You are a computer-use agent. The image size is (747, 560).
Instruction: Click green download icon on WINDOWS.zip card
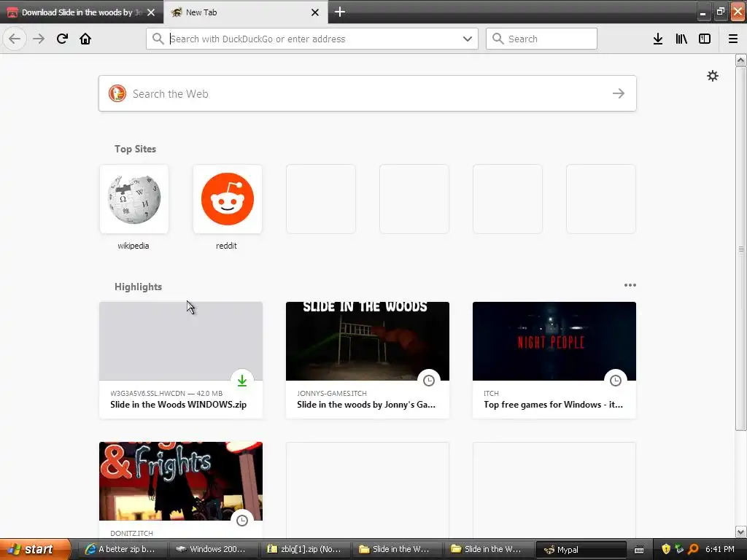tap(242, 380)
